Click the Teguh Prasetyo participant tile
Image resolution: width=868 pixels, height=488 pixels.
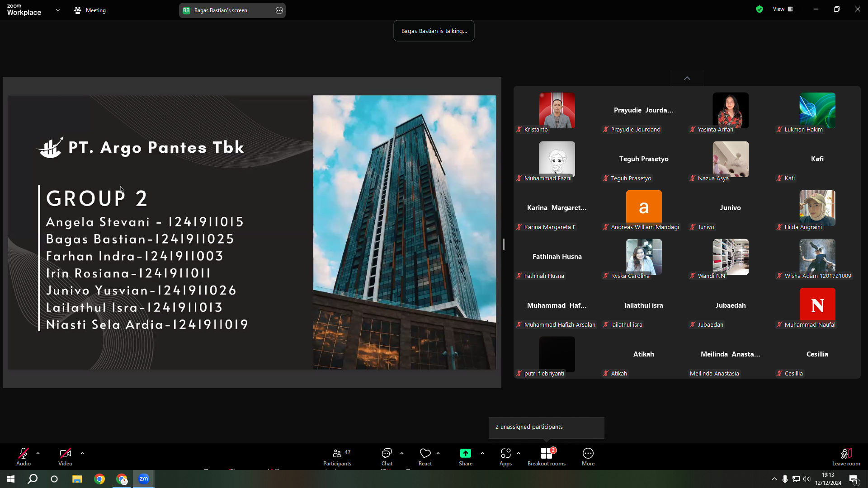(x=644, y=160)
